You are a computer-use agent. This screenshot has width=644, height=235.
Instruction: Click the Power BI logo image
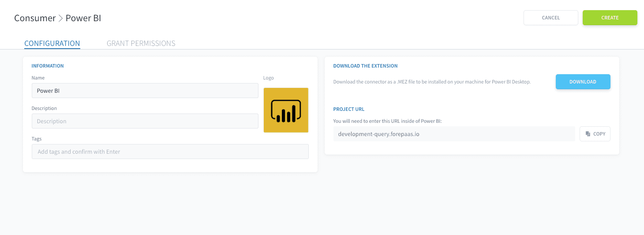[x=286, y=110]
